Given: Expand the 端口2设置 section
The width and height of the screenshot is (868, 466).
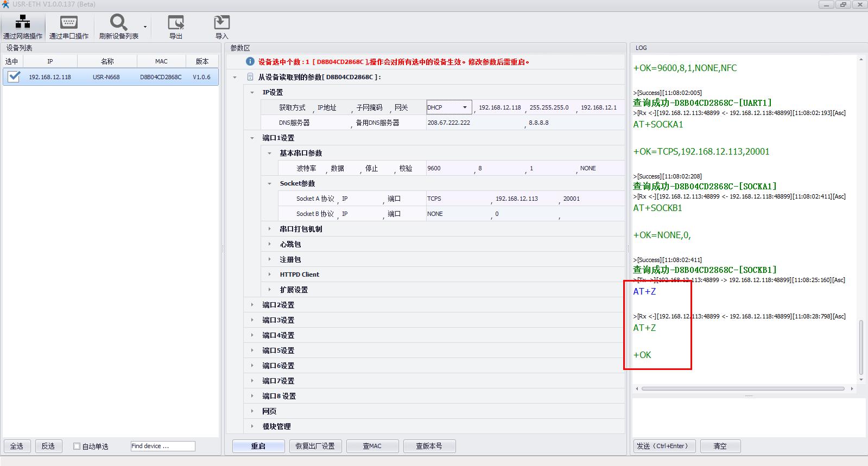Looking at the screenshot, I should (x=252, y=305).
